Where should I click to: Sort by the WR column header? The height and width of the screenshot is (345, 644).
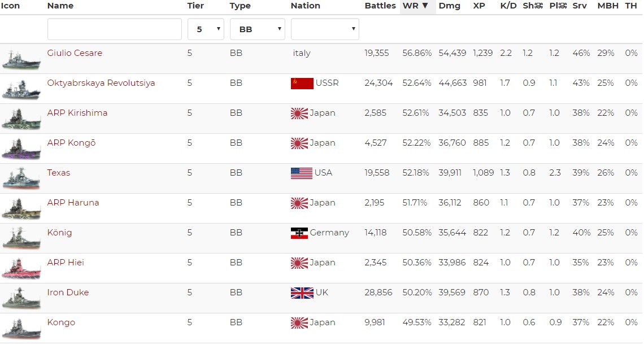[416, 6]
